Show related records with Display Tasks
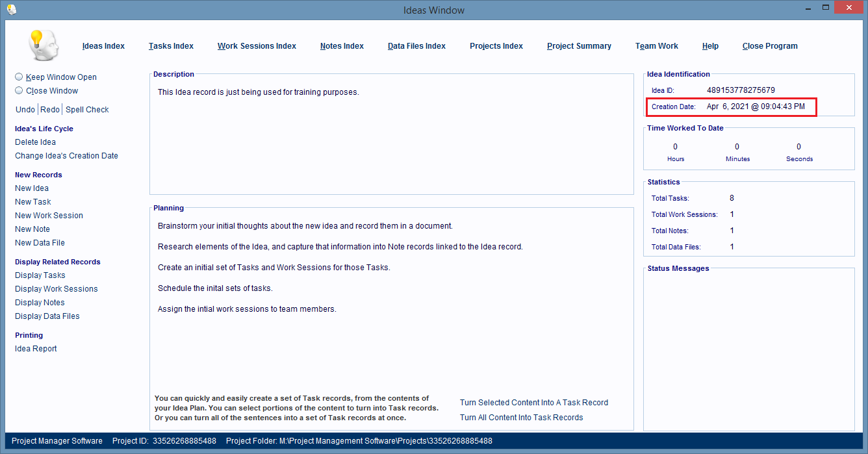This screenshot has height=454, width=868. pos(40,275)
